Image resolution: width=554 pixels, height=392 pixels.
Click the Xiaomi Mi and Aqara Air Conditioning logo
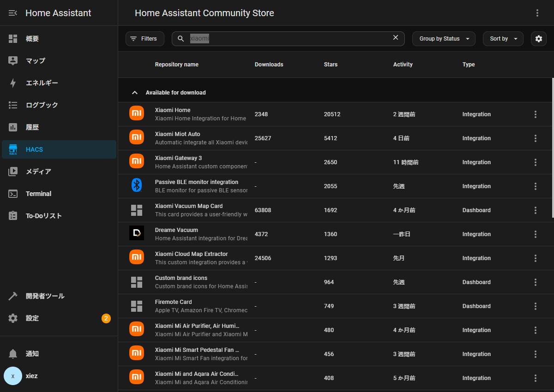(x=137, y=377)
